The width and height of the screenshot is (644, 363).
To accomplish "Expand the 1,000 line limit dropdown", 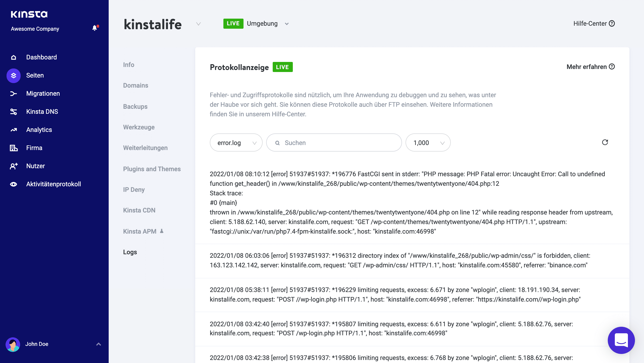I will pyautogui.click(x=428, y=142).
